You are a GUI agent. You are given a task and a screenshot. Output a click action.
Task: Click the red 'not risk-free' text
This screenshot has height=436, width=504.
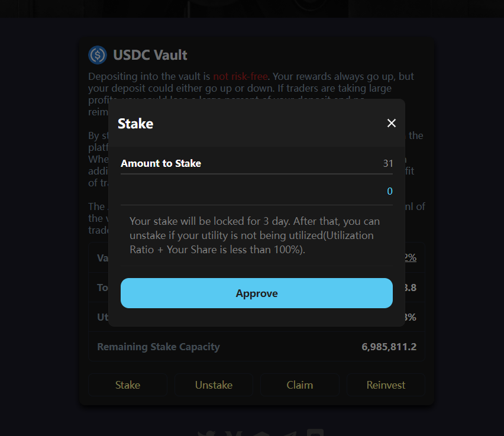point(240,76)
